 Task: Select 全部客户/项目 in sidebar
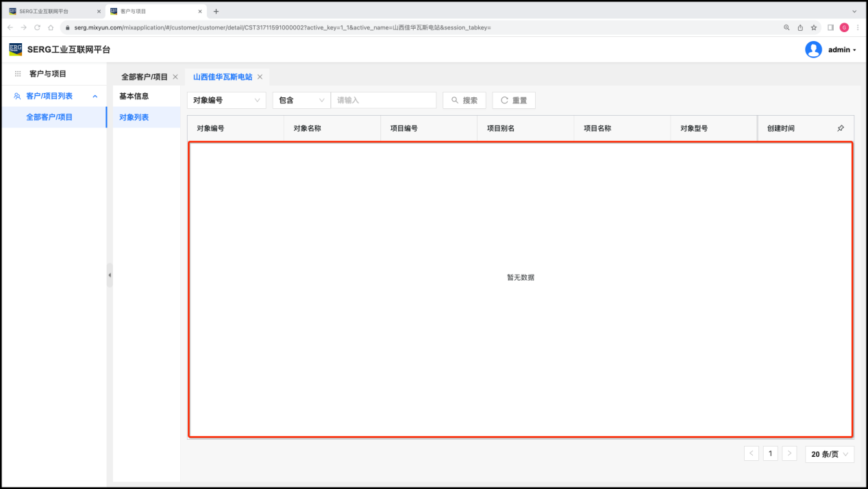click(x=49, y=117)
